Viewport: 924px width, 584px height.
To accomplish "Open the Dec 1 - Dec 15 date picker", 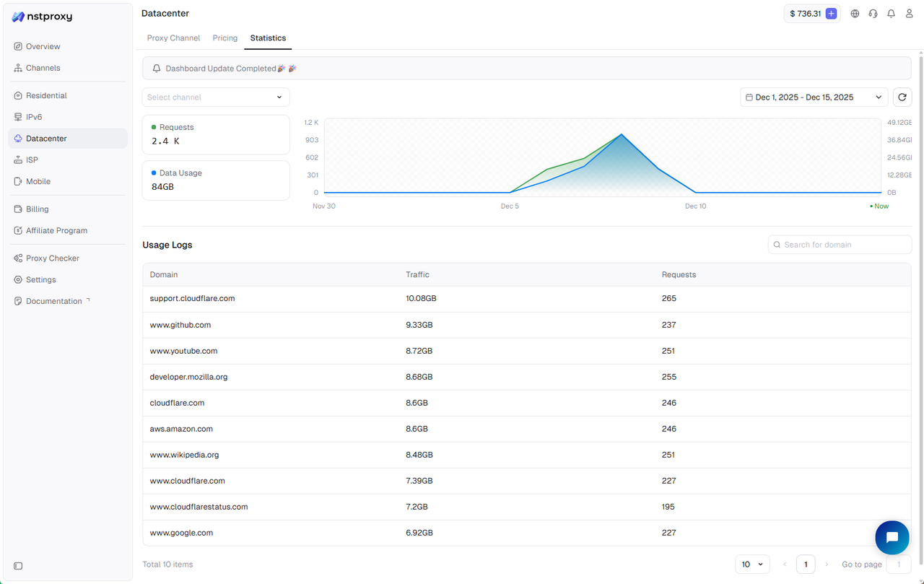I will tap(814, 97).
